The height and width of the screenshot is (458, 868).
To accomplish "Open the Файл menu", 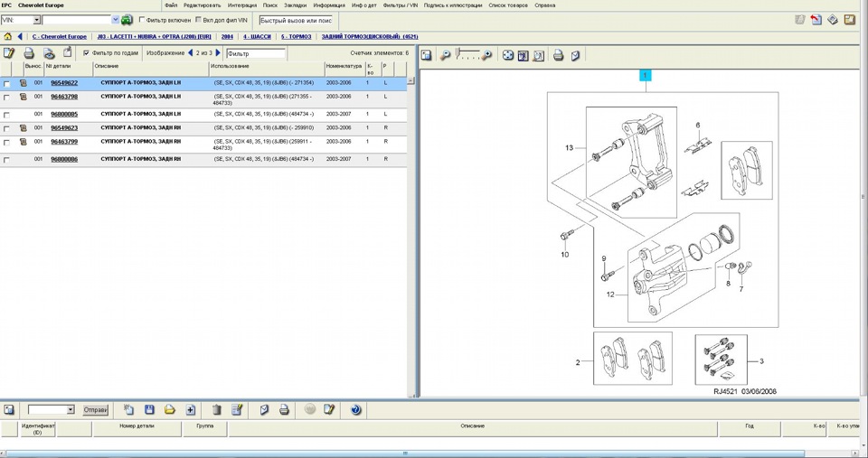I will click(171, 5).
